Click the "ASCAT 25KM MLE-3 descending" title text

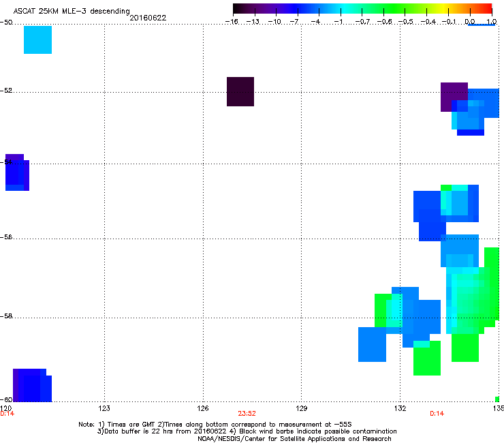click(x=72, y=12)
